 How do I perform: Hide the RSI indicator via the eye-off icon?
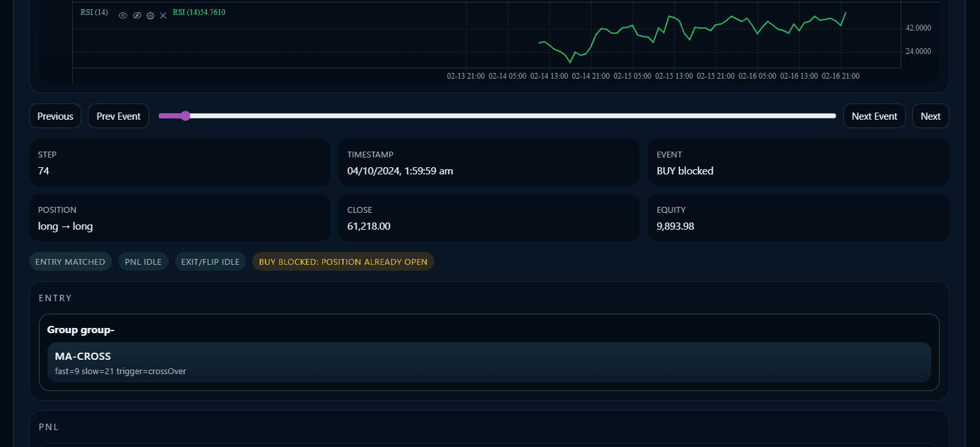tap(136, 16)
